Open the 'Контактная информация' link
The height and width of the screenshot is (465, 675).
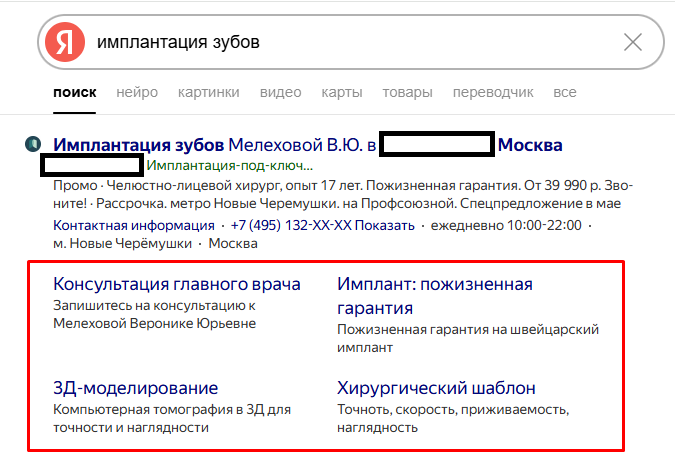click(x=133, y=225)
